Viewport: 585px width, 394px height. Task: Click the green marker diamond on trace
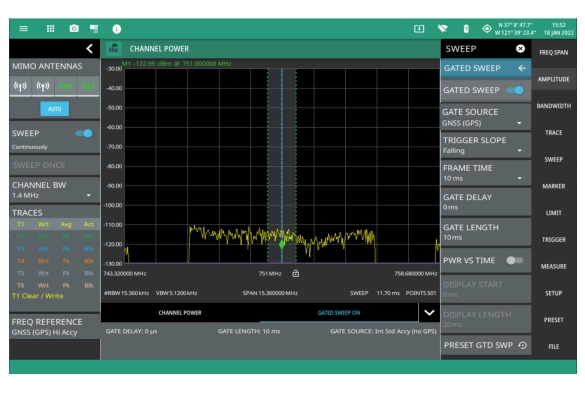[x=282, y=245]
